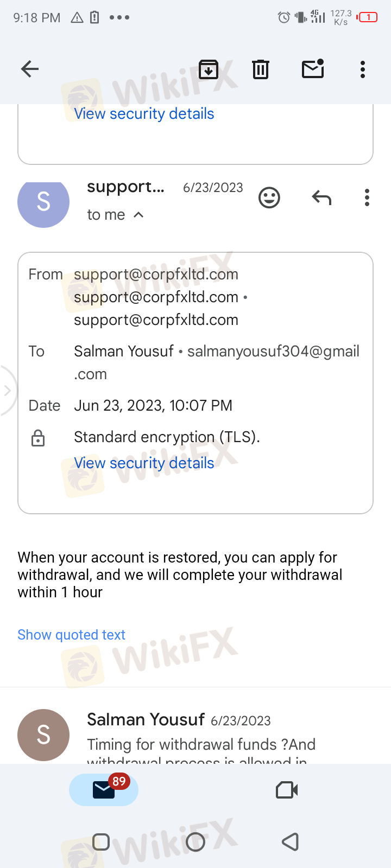Viewport: 391px width, 868px height.
Task: Archive this email conversation
Action: pos(209,69)
